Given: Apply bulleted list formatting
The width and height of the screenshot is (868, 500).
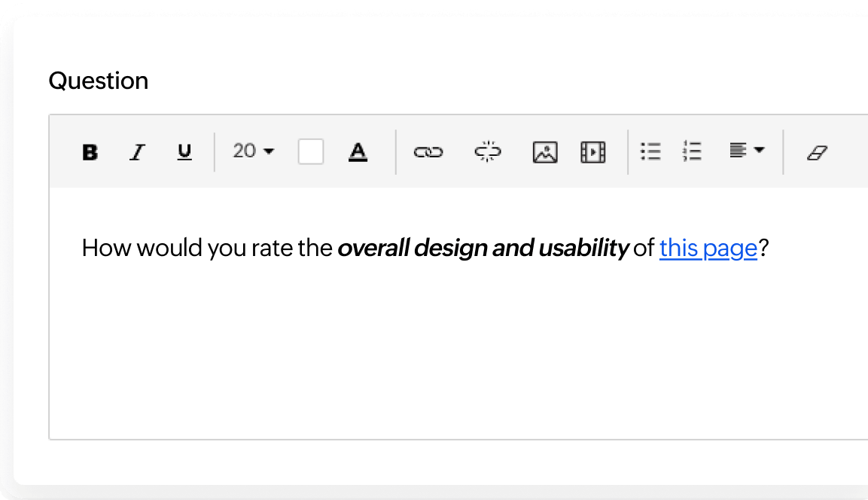Looking at the screenshot, I should 650,151.
